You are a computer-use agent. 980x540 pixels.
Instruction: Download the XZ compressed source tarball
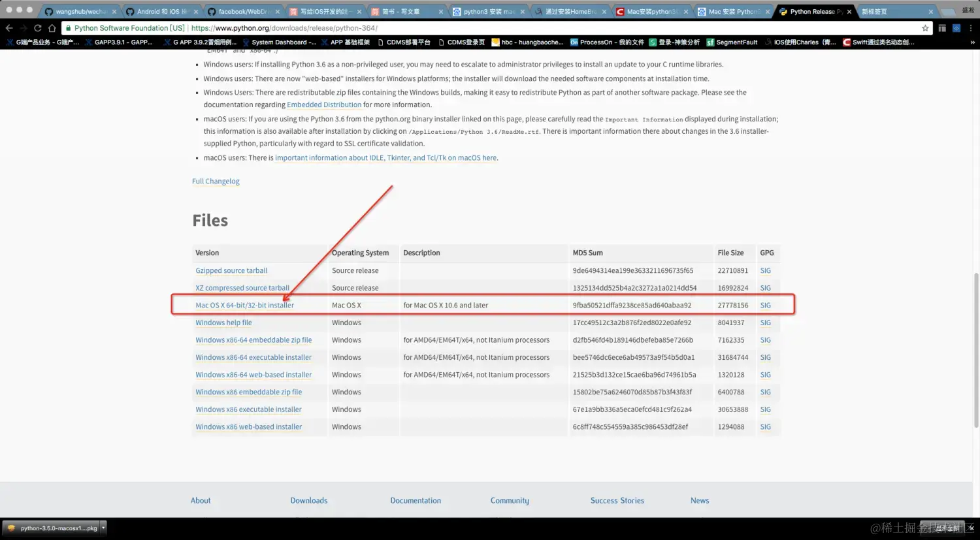click(242, 288)
